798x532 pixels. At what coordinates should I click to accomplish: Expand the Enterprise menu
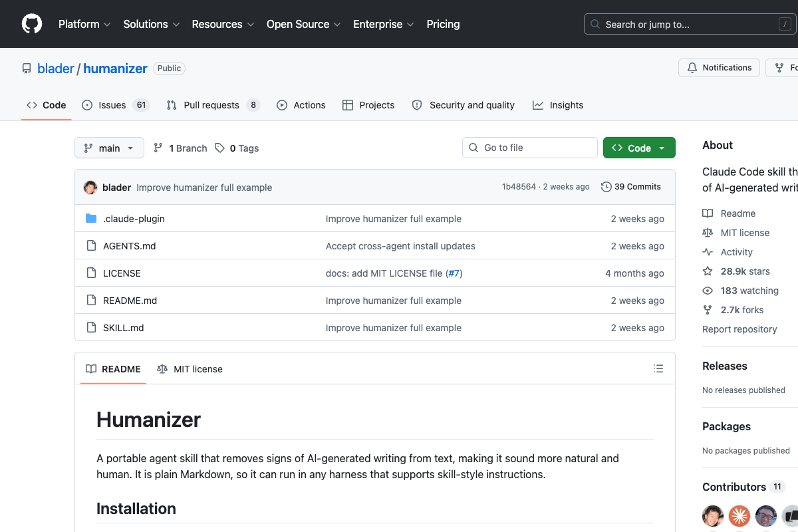click(384, 24)
